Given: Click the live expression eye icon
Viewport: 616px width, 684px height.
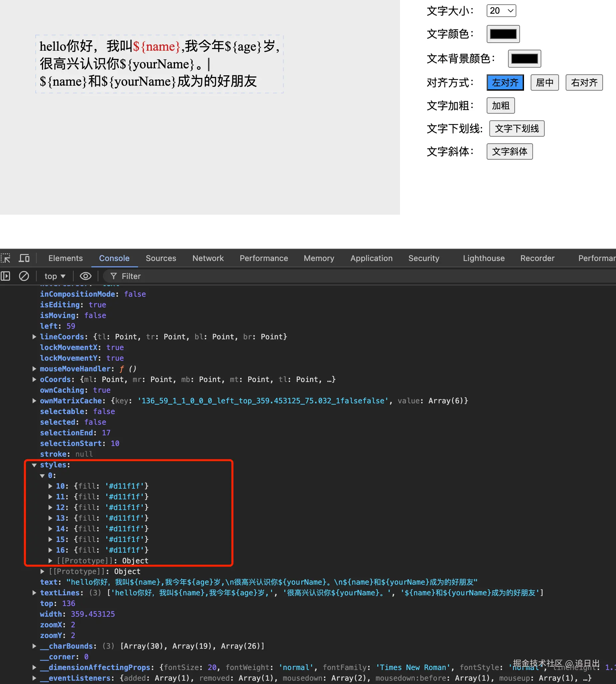Looking at the screenshot, I should pyautogui.click(x=85, y=276).
